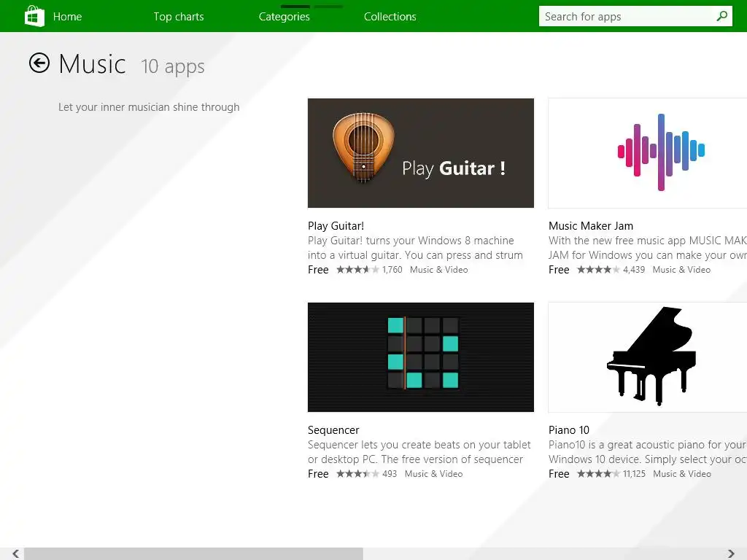Select the Sequencer app title
The width and height of the screenshot is (747, 560).
click(x=333, y=430)
